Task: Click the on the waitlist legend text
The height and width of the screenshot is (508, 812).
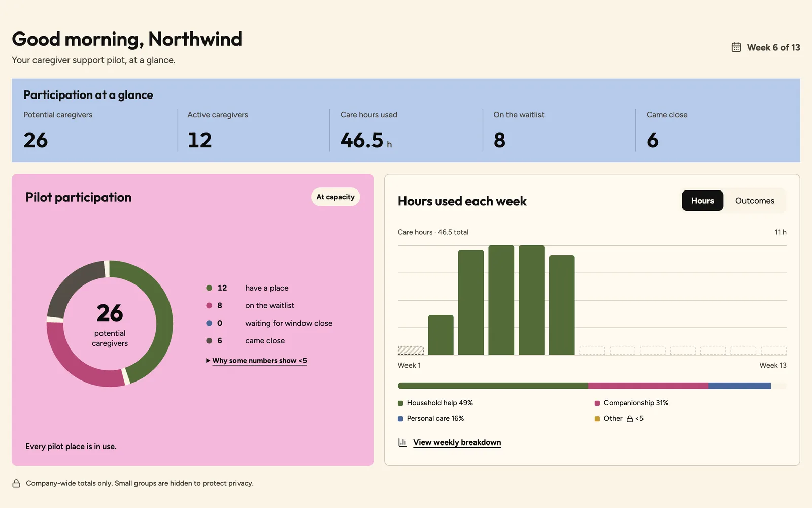Action: point(270,305)
